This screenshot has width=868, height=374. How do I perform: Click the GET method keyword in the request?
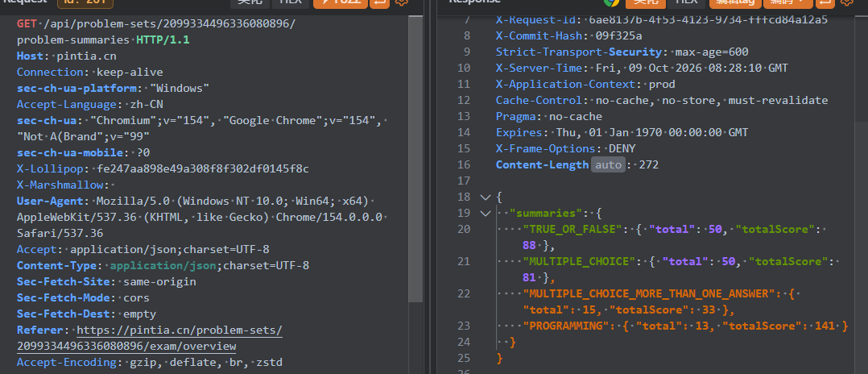pyautogui.click(x=27, y=24)
